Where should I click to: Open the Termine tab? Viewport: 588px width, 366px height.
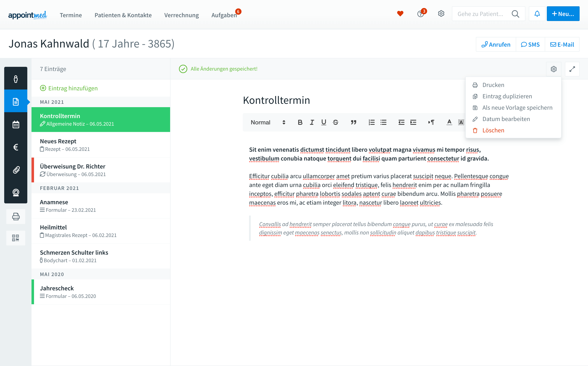click(71, 15)
